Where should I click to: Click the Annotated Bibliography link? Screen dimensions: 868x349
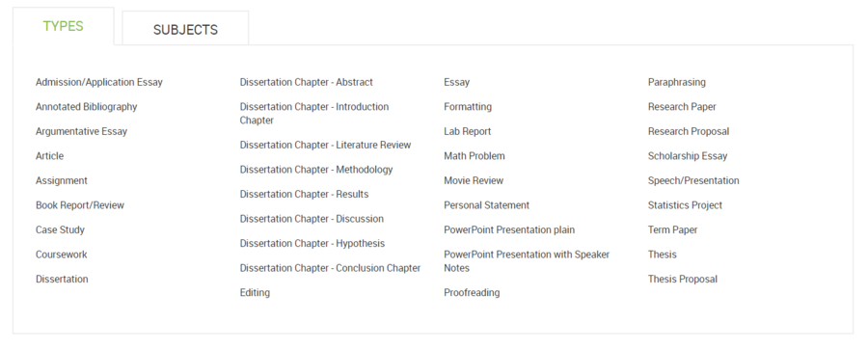pyautogui.click(x=87, y=107)
